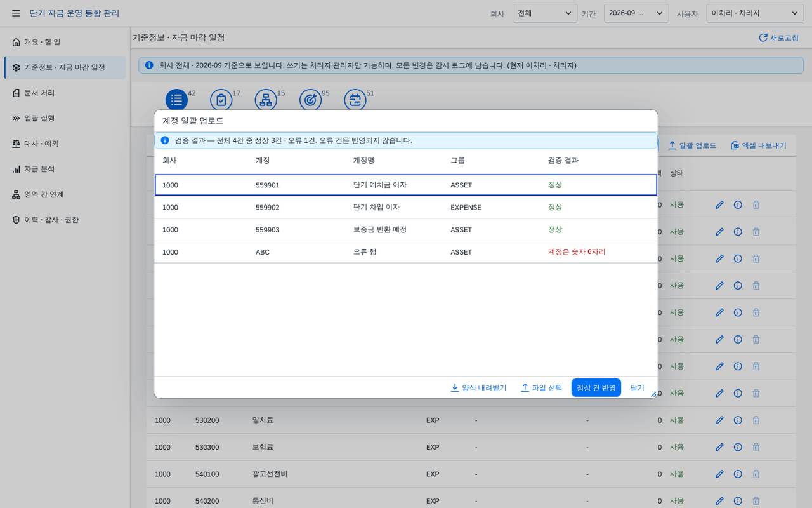Click the 일괄 업로드 toolbar button
812x508 pixels.
[x=691, y=145]
